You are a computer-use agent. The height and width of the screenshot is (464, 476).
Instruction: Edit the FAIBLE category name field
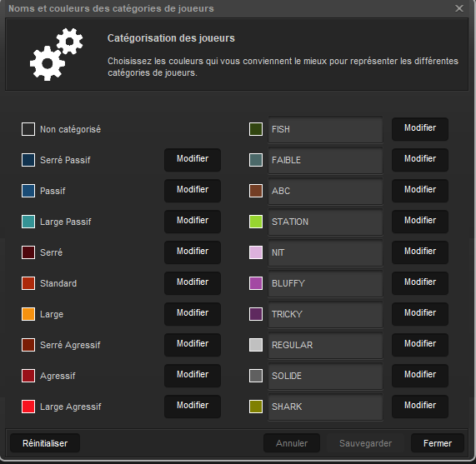click(x=325, y=160)
